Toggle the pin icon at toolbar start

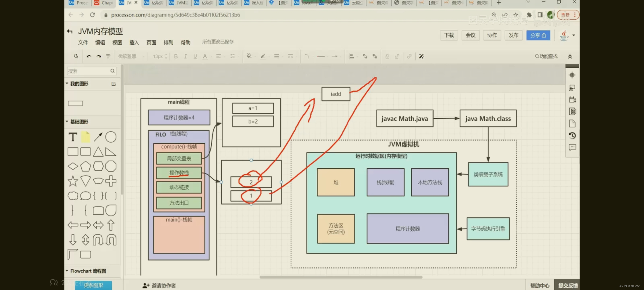point(76,56)
